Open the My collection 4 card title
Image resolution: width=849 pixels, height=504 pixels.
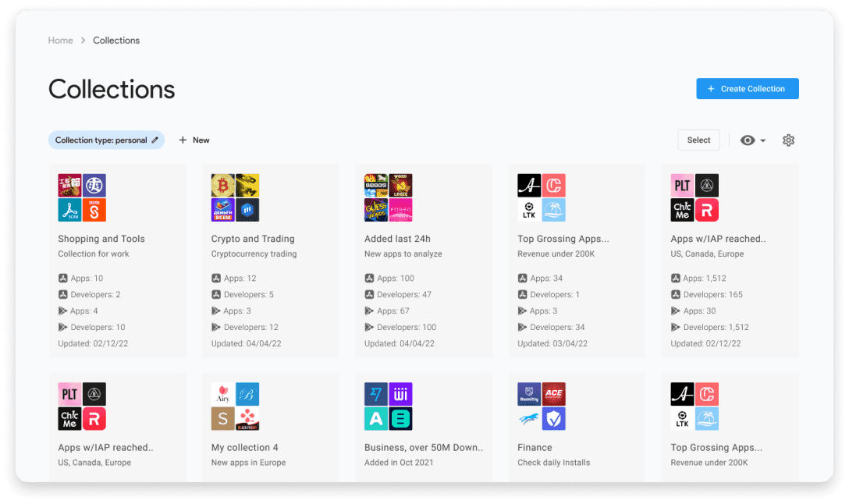click(x=244, y=448)
